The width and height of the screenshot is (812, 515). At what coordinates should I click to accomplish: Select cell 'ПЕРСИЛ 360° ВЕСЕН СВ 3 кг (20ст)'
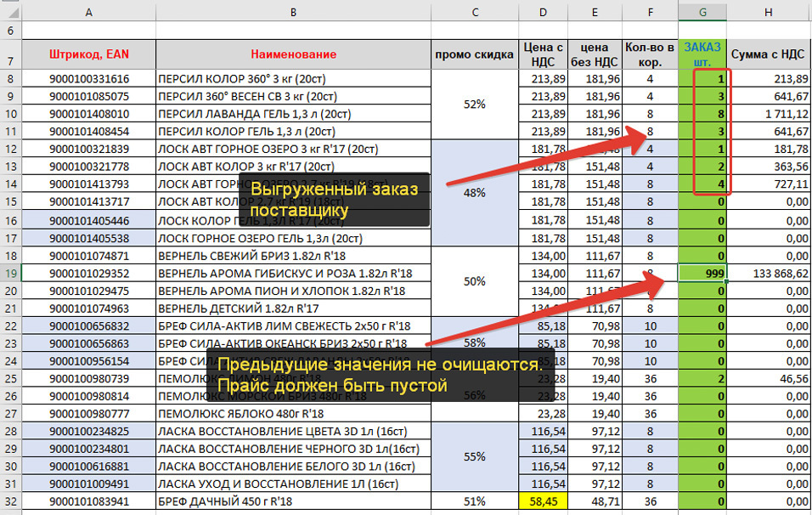tap(293, 96)
